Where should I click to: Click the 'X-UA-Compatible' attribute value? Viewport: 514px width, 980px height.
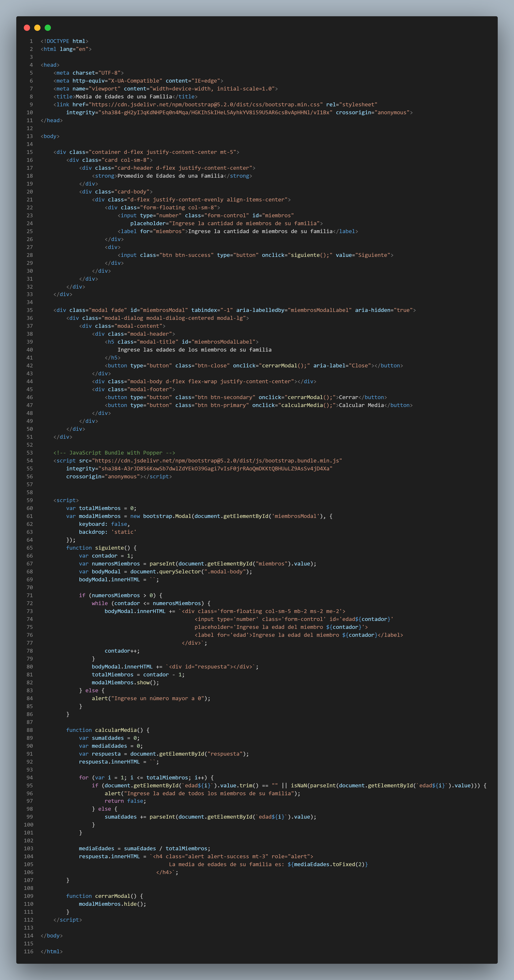(135, 81)
